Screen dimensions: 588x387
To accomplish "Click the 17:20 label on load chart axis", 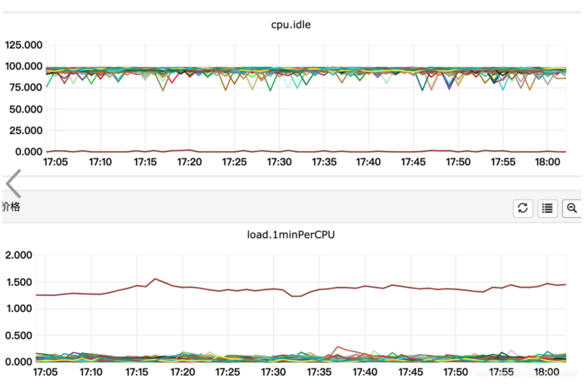I will pyautogui.click(x=182, y=372).
